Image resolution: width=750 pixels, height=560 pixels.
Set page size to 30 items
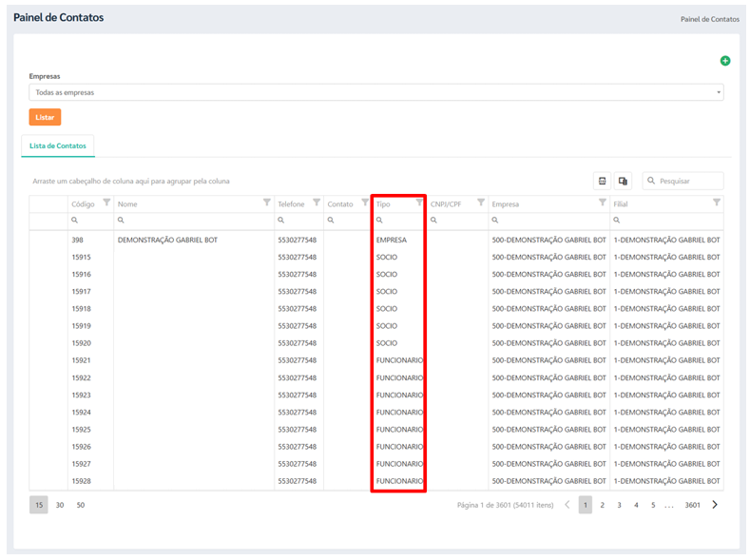pos(60,505)
